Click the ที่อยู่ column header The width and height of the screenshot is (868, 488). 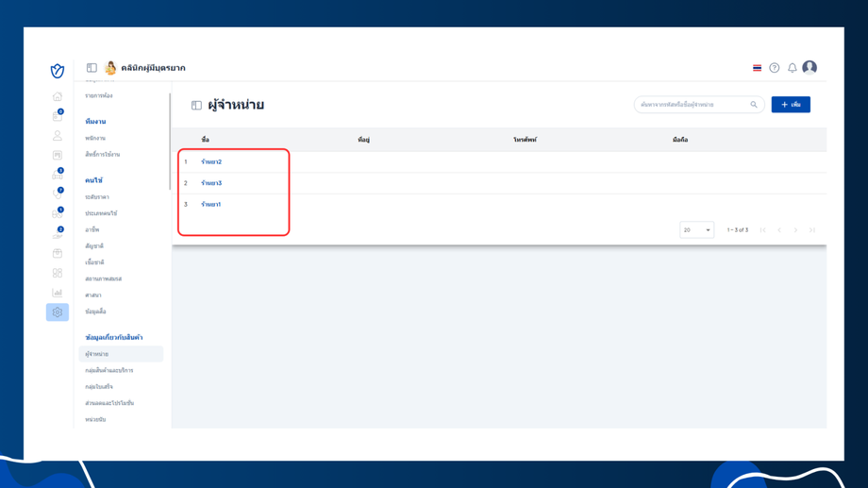pos(363,140)
